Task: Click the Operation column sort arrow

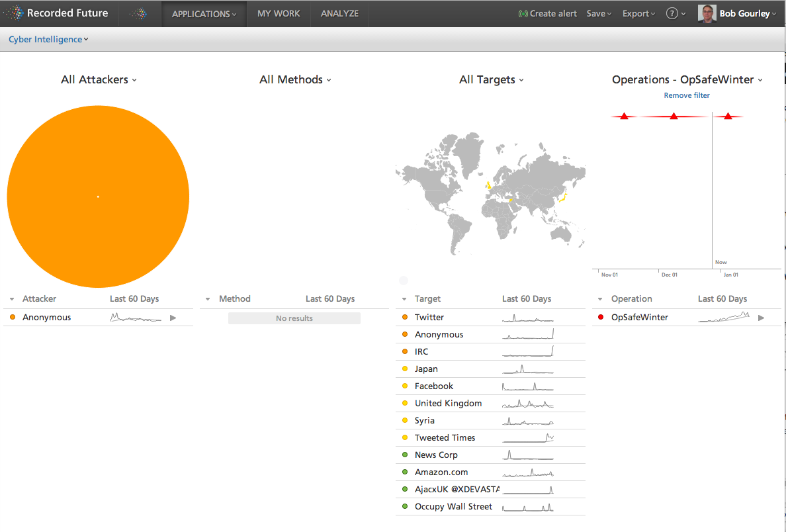Action: 600,299
